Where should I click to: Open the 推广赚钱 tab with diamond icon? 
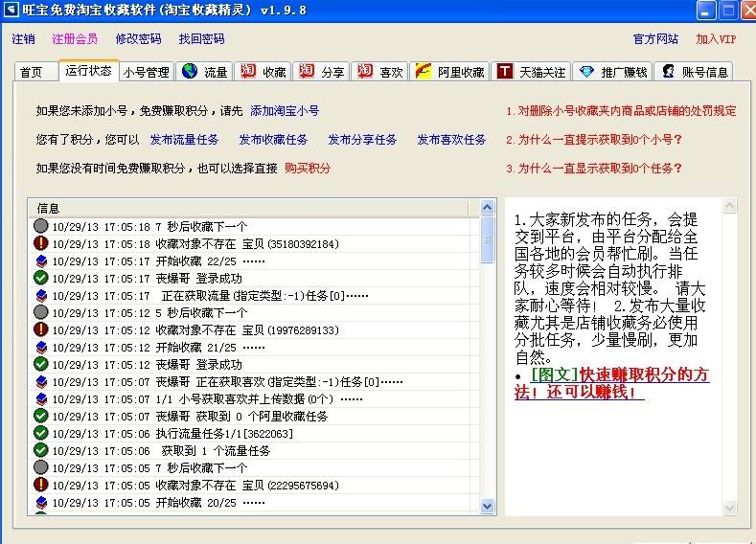(x=613, y=72)
